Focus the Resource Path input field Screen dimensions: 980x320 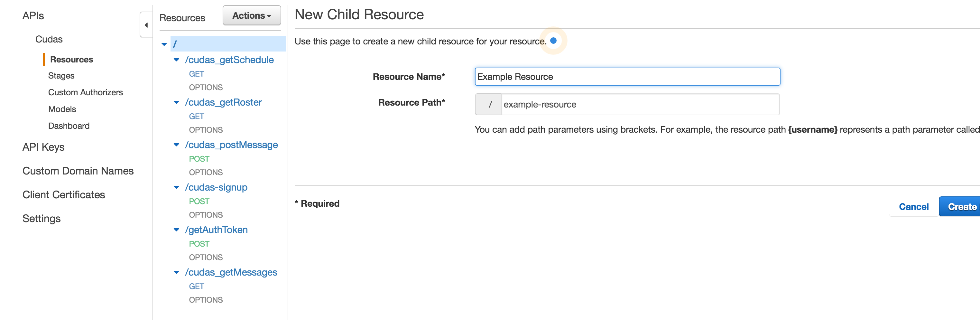pos(640,105)
